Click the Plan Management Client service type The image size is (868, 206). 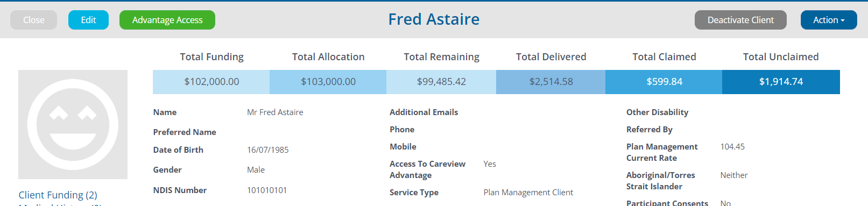[528, 193]
